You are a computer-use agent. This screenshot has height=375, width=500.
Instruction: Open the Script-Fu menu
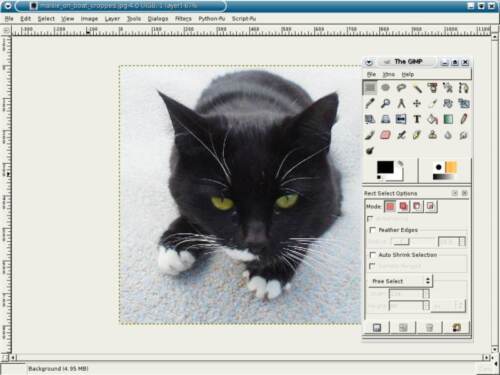click(x=244, y=19)
